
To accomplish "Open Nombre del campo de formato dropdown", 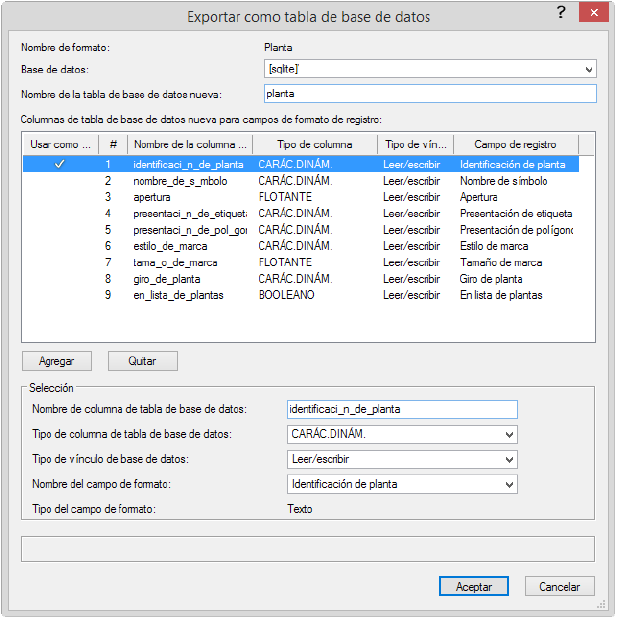I will click(x=402, y=484).
